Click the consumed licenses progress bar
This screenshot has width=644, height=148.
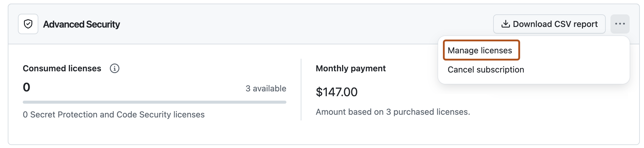pos(154,102)
